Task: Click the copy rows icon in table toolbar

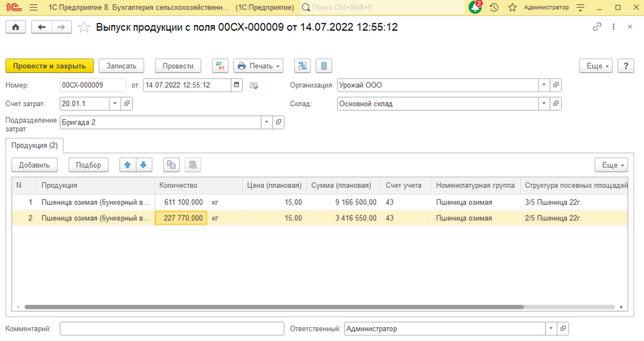Action: (x=171, y=165)
